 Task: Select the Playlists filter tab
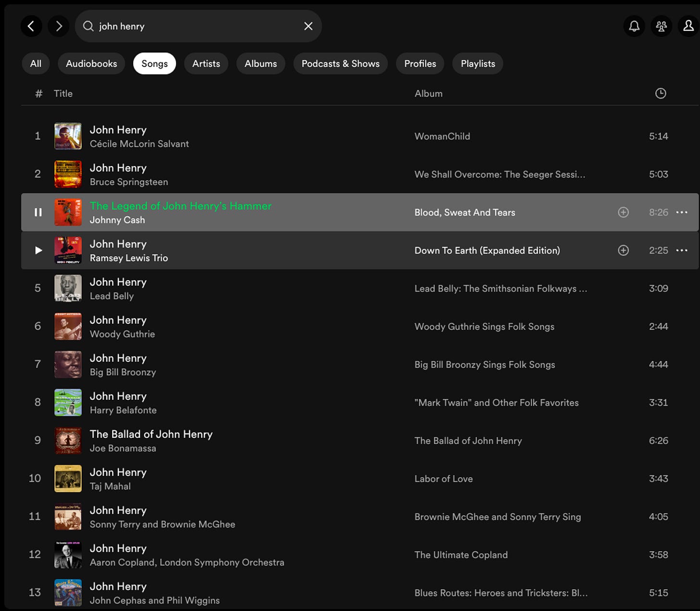pyautogui.click(x=478, y=64)
